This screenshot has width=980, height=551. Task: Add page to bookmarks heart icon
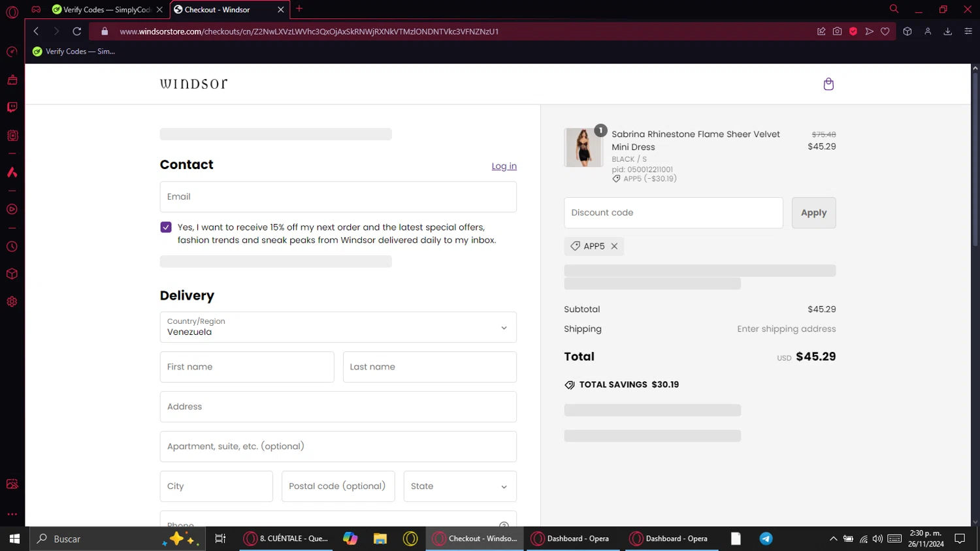coord(885,31)
